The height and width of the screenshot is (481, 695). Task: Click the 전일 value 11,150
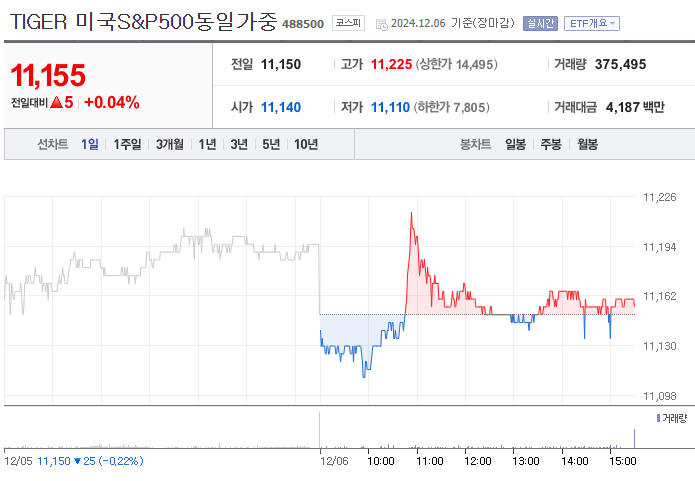point(281,64)
